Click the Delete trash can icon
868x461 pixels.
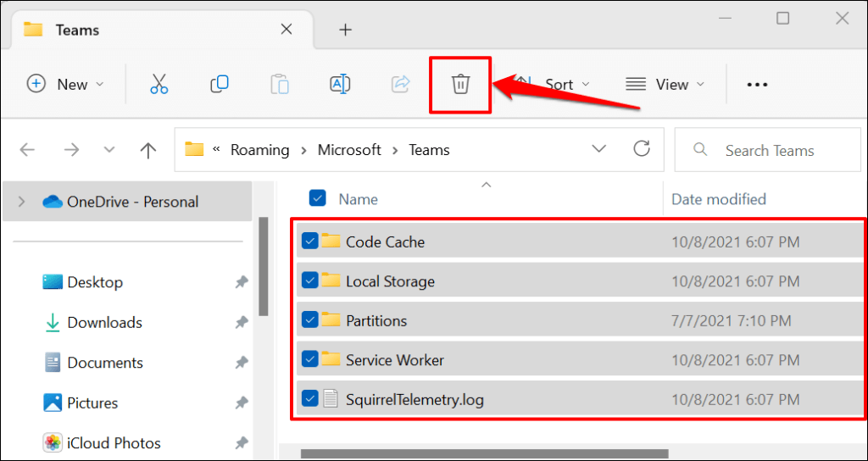coord(460,84)
